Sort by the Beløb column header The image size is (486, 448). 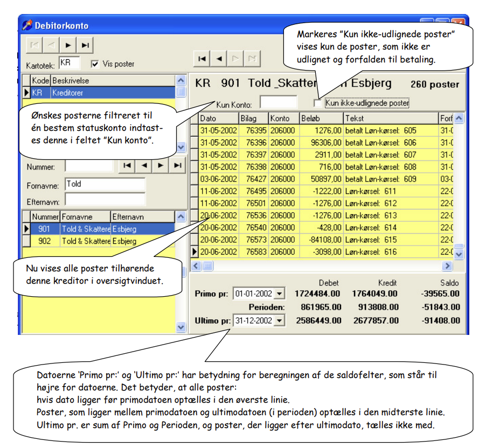point(322,118)
